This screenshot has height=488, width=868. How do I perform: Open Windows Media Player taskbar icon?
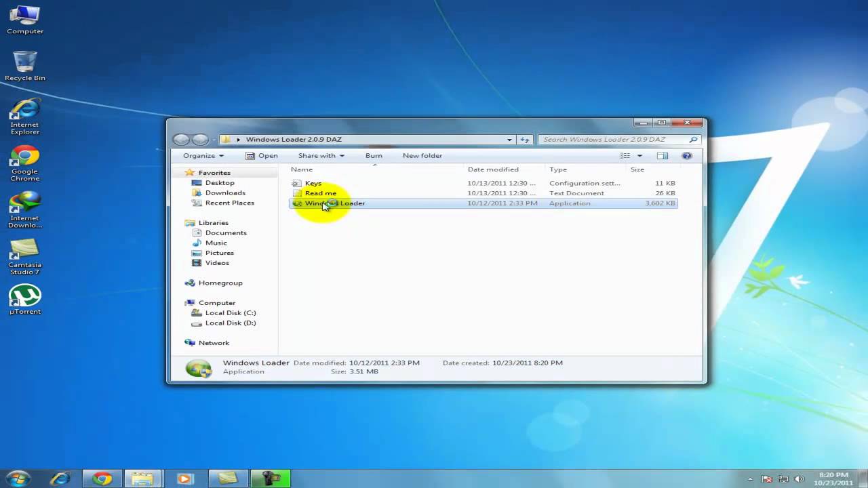184,479
